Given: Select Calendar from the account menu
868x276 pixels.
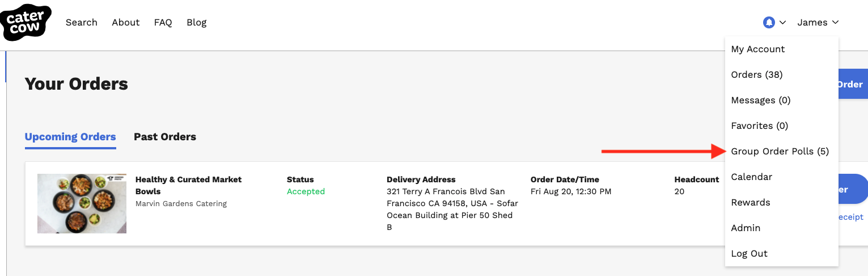Looking at the screenshot, I should pyautogui.click(x=752, y=177).
